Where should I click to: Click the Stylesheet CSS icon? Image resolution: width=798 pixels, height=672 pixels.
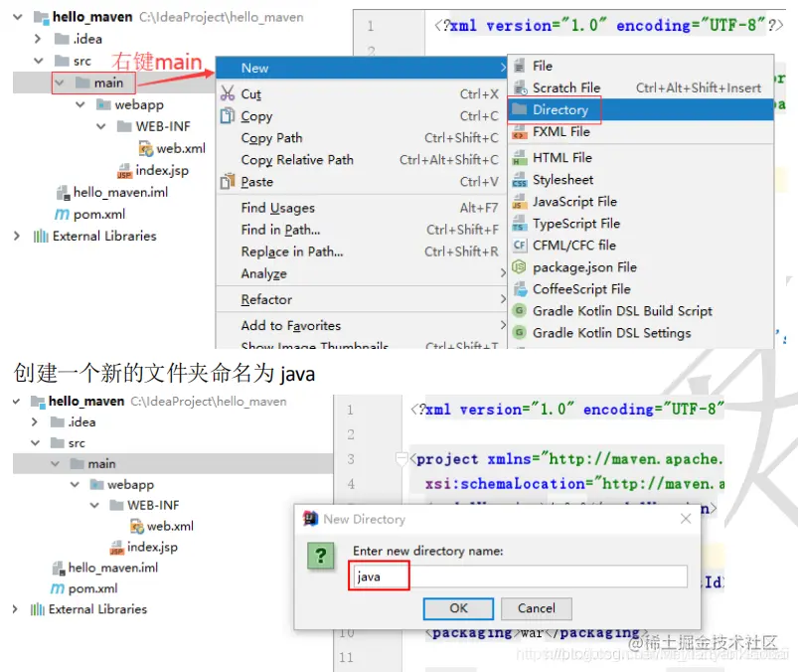pyautogui.click(x=519, y=180)
